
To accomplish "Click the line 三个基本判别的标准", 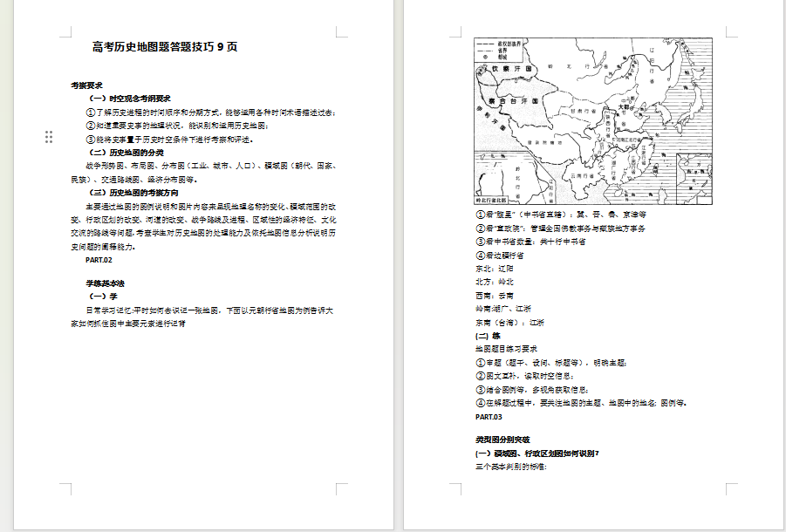I will click(510, 467).
